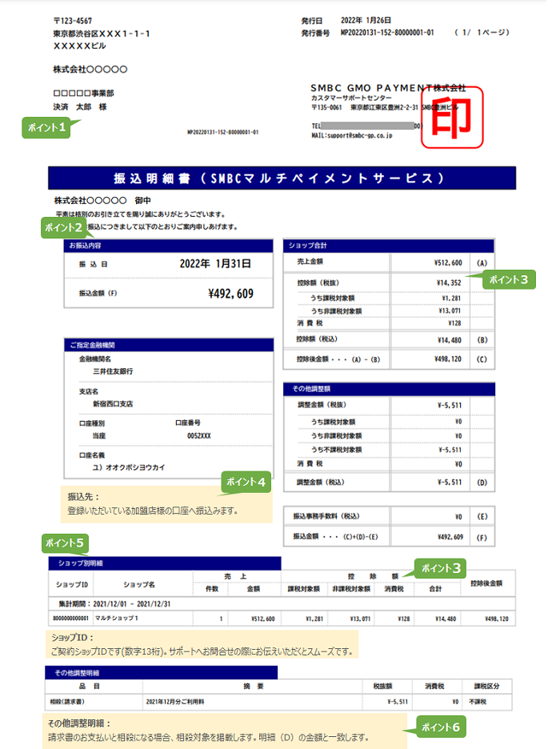Click recipient name 決済 太郎 様
Image resolution: width=560 pixels, height=749 pixels.
80,107
